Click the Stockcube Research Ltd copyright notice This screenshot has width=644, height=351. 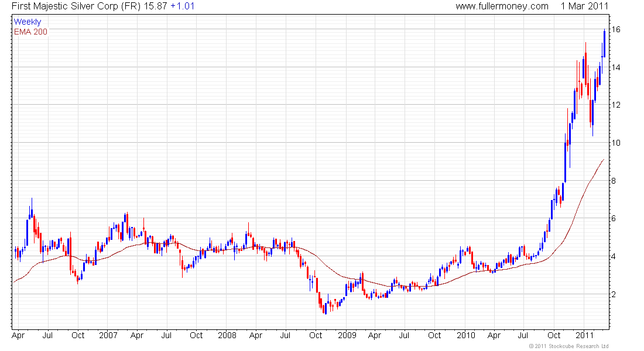pyautogui.click(x=568, y=346)
